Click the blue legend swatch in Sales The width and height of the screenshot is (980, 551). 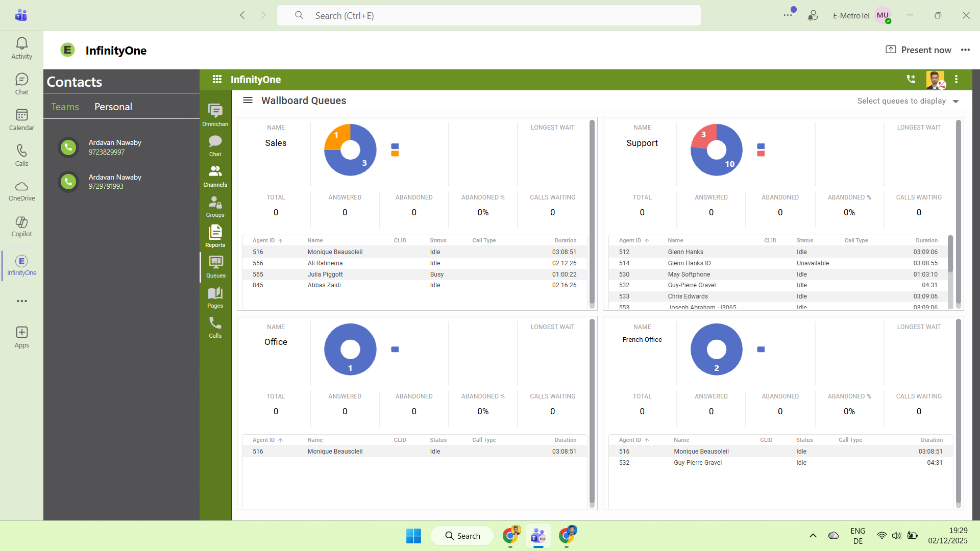[395, 146]
